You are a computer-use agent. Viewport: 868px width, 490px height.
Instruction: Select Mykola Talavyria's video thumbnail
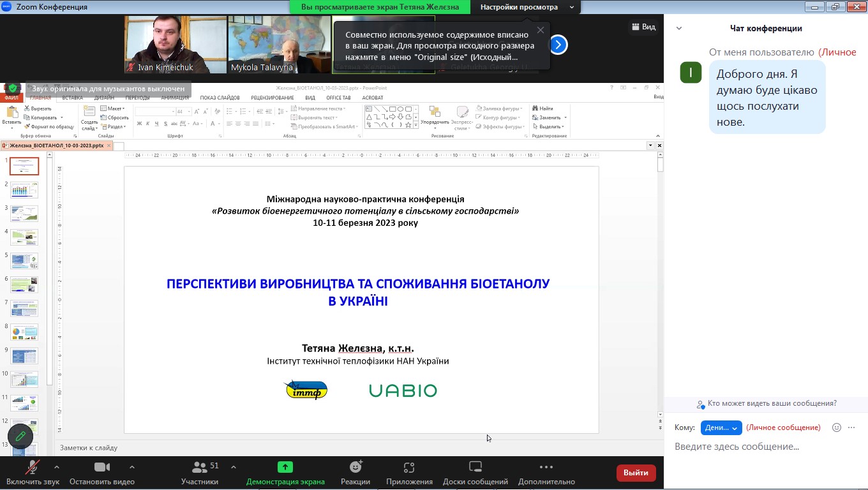pyautogui.click(x=280, y=45)
